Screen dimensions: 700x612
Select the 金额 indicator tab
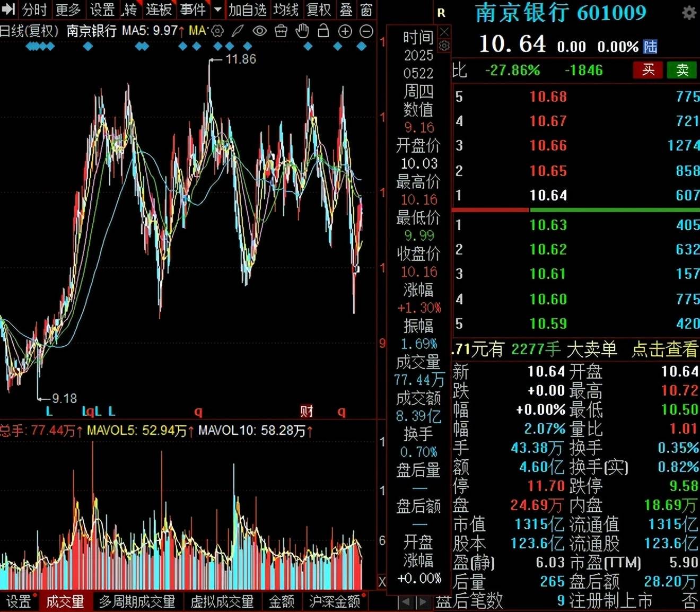pyautogui.click(x=282, y=601)
